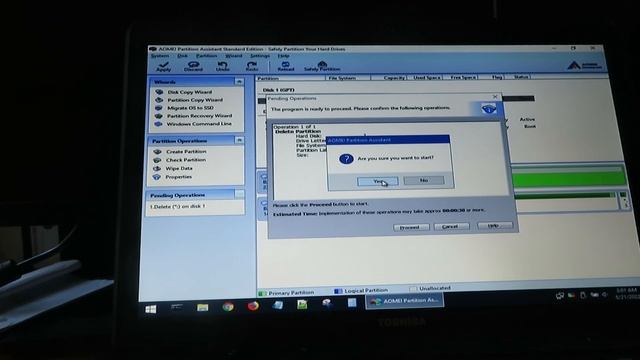This screenshot has width=640, height=360.
Task: Open the System menu
Action: tap(160, 56)
